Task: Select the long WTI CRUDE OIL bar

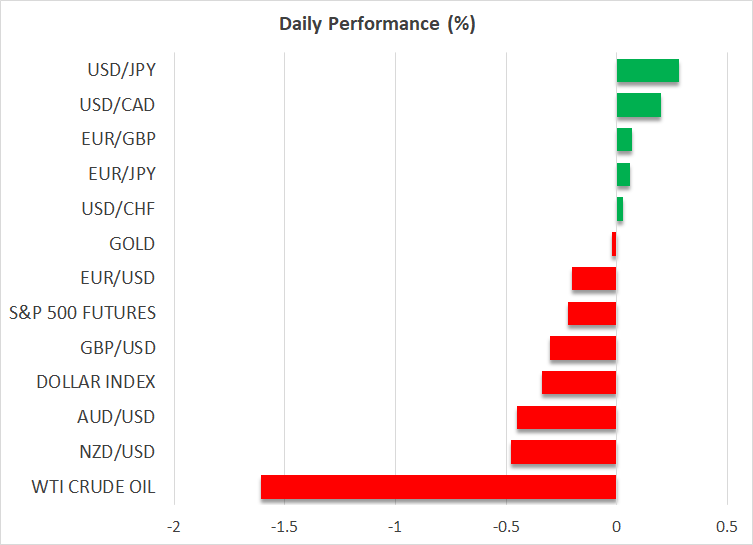Action: pyautogui.click(x=438, y=487)
